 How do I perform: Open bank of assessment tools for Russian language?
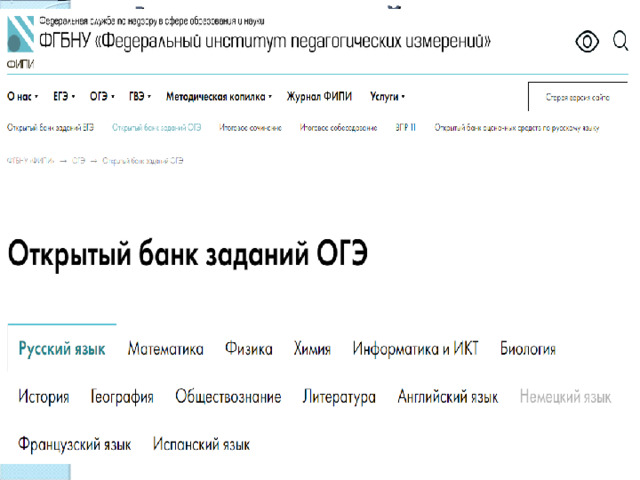click(517, 128)
